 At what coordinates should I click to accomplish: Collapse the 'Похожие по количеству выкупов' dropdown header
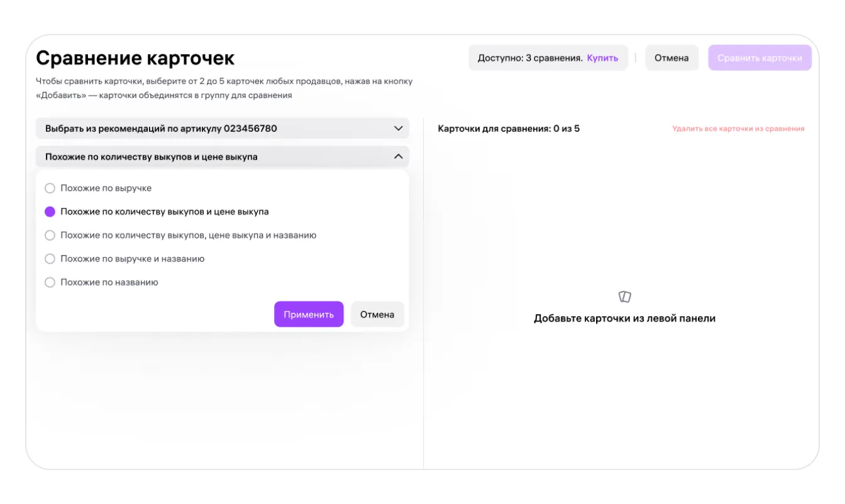pyautogui.click(x=152, y=156)
